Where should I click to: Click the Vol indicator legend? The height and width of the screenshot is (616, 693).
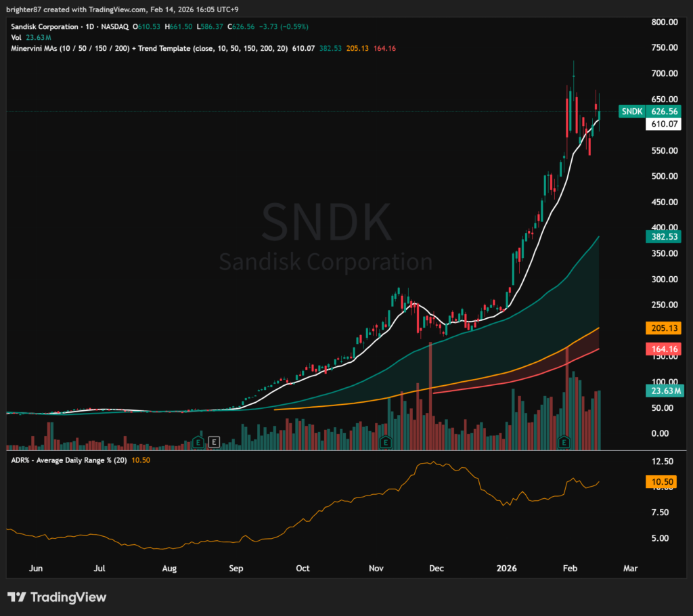click(16, 37)
